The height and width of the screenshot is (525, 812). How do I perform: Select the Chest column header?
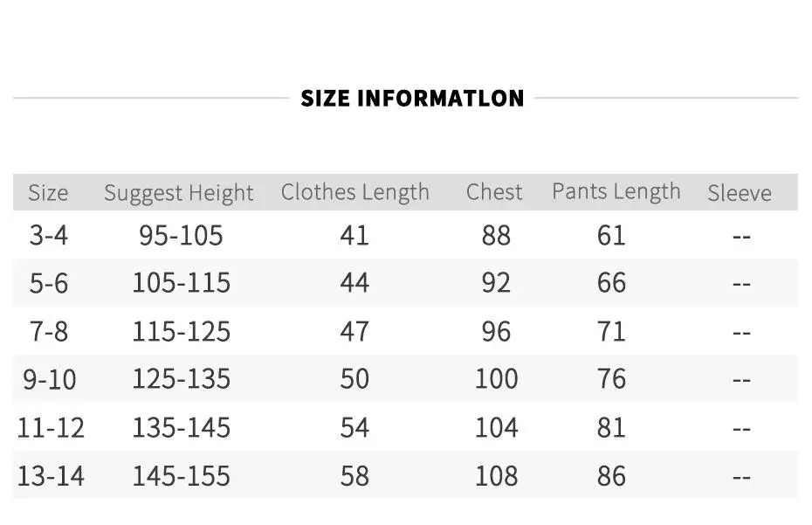click(494, 192)
